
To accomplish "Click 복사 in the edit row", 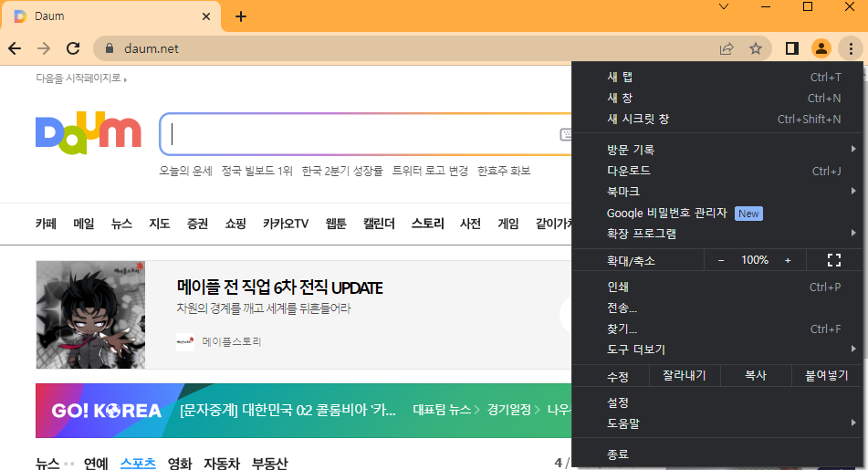I will point(756,376).
